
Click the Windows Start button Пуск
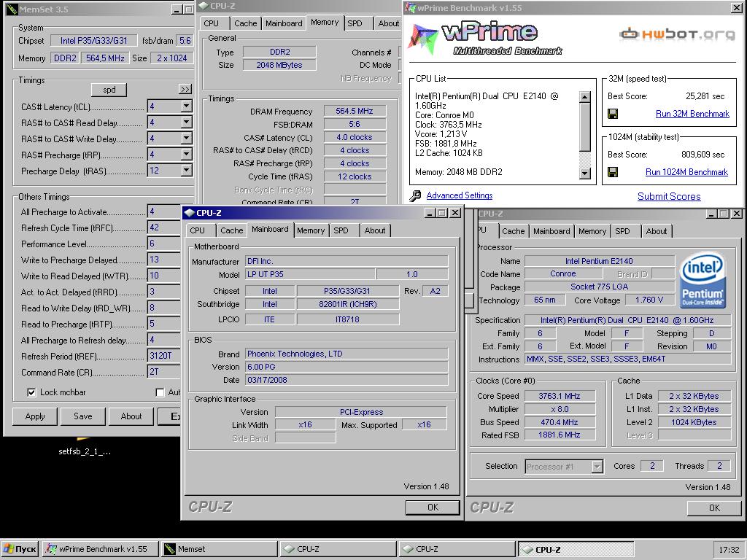click(x=20, y=549)
